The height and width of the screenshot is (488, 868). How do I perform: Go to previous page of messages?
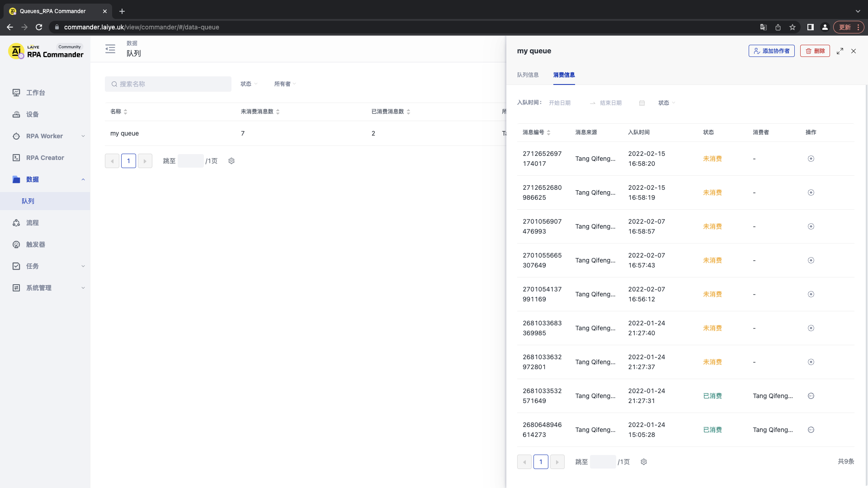pos(524,462)
